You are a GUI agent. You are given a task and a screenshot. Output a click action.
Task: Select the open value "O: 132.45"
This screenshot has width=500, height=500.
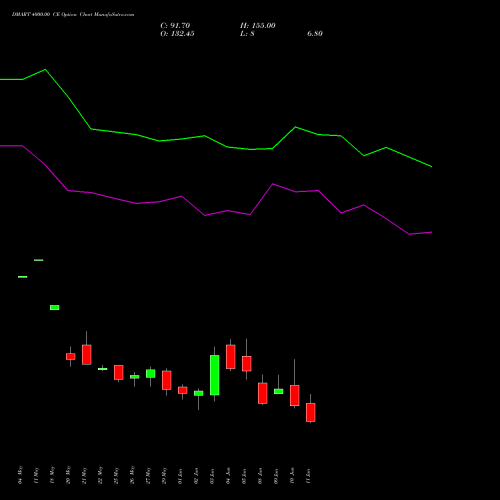tap(177, 34)
